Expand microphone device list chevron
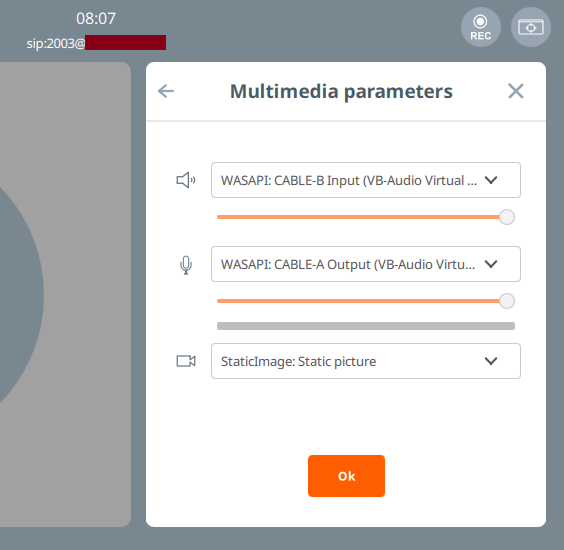 pyautogui.click(x=491, y=264)
